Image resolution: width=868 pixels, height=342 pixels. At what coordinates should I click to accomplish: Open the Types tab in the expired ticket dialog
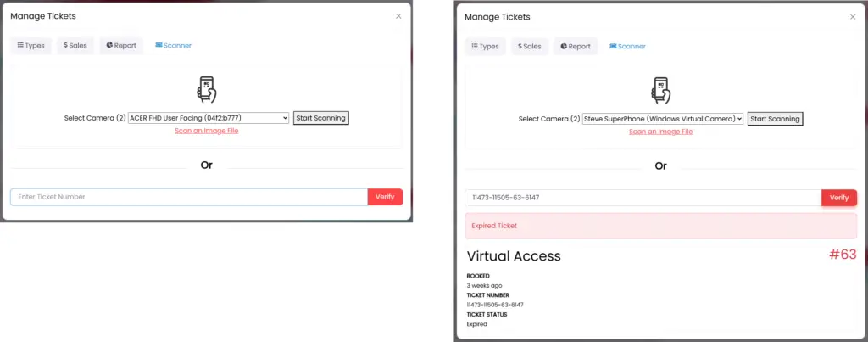click(x=485, y=47)
